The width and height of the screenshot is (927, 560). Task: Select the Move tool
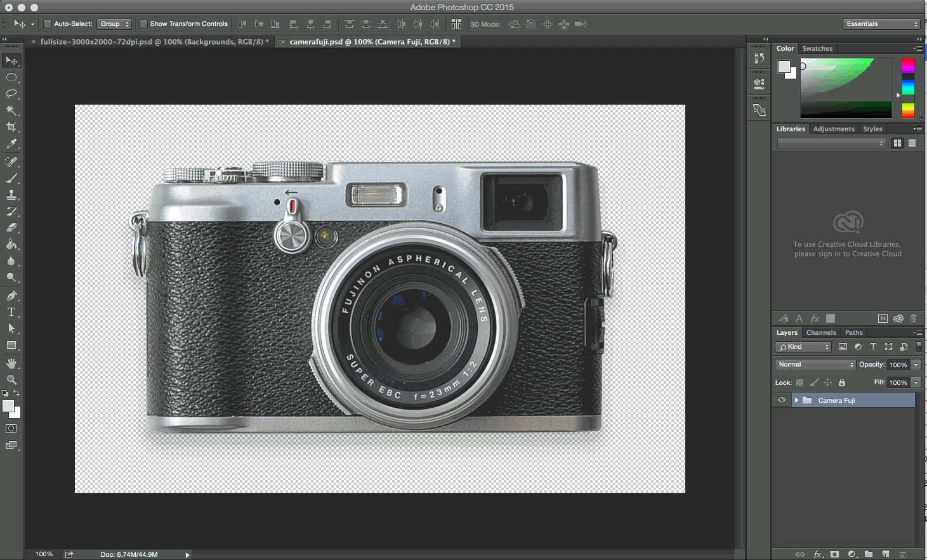click(x=11, y=61)
